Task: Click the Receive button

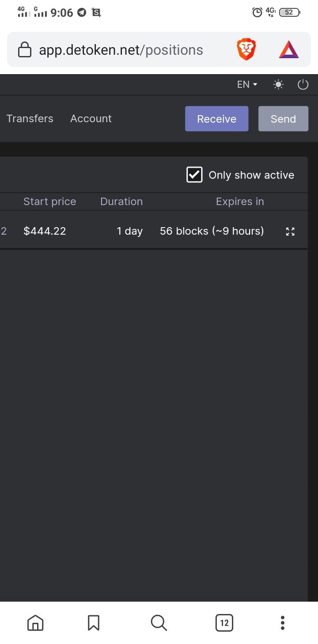Action: click(217, 119)
